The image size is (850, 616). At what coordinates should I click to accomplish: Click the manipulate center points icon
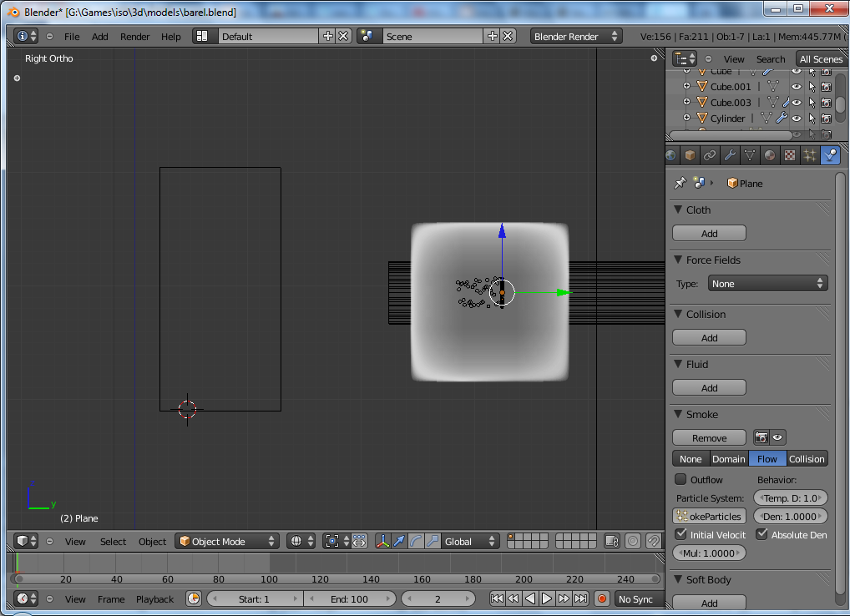359,541
